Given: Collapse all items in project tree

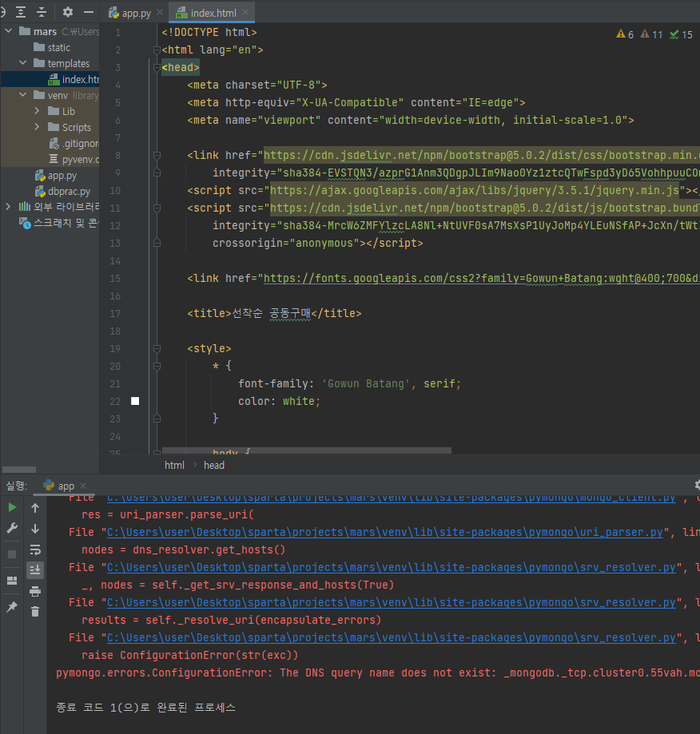Looking at the screenshot, I should [x=42, y=12].
